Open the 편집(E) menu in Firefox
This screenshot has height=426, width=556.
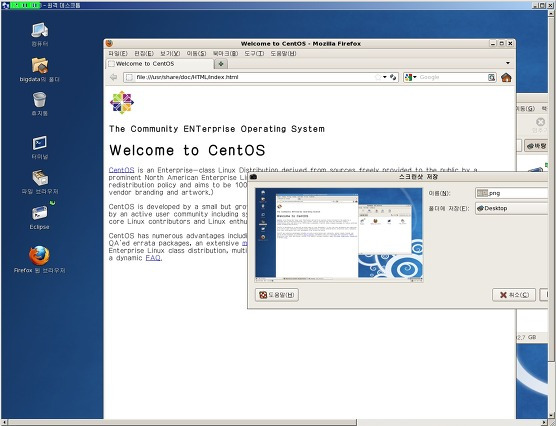coord(144,54)
